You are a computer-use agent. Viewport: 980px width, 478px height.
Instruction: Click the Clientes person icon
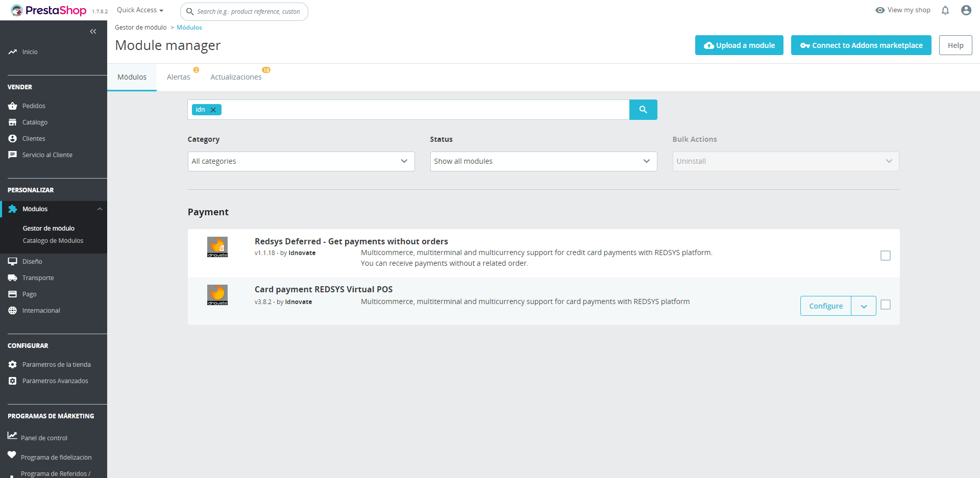(13, 139)
